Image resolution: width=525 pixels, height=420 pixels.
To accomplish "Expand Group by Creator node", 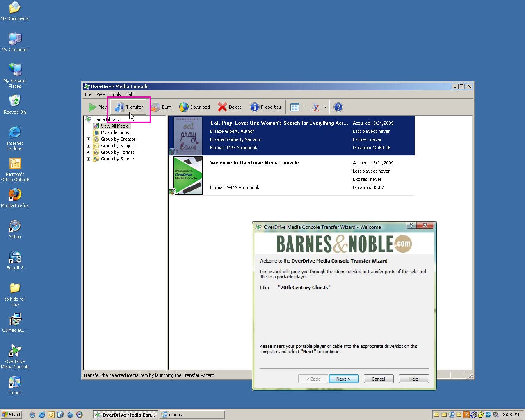I will 88,139.
